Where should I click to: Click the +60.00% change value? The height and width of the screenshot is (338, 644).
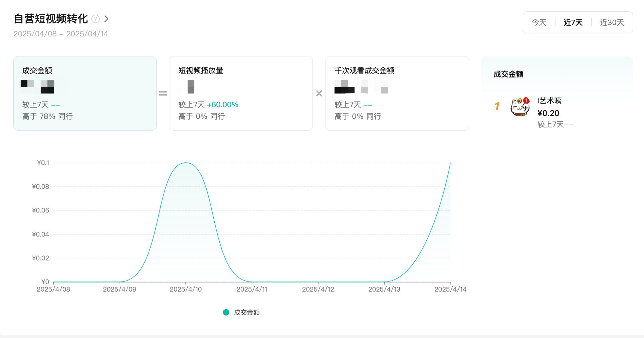click(x=223, y=105)
